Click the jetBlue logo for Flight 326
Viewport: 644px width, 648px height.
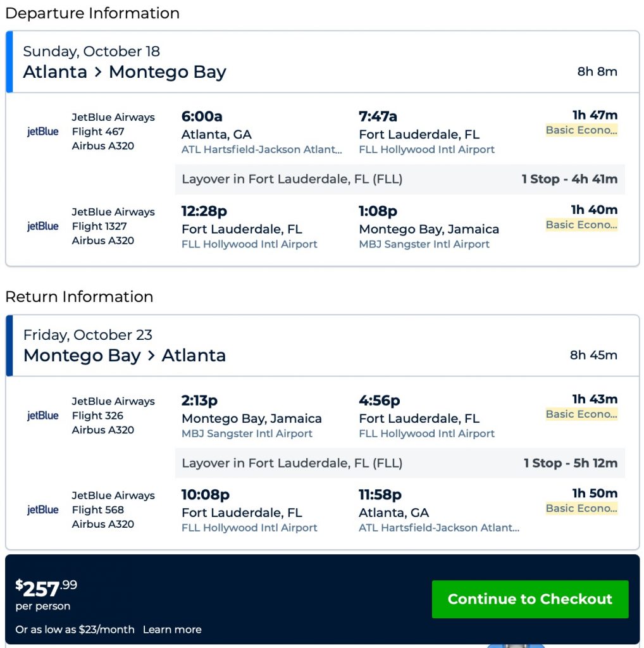(x=43, y=416)
